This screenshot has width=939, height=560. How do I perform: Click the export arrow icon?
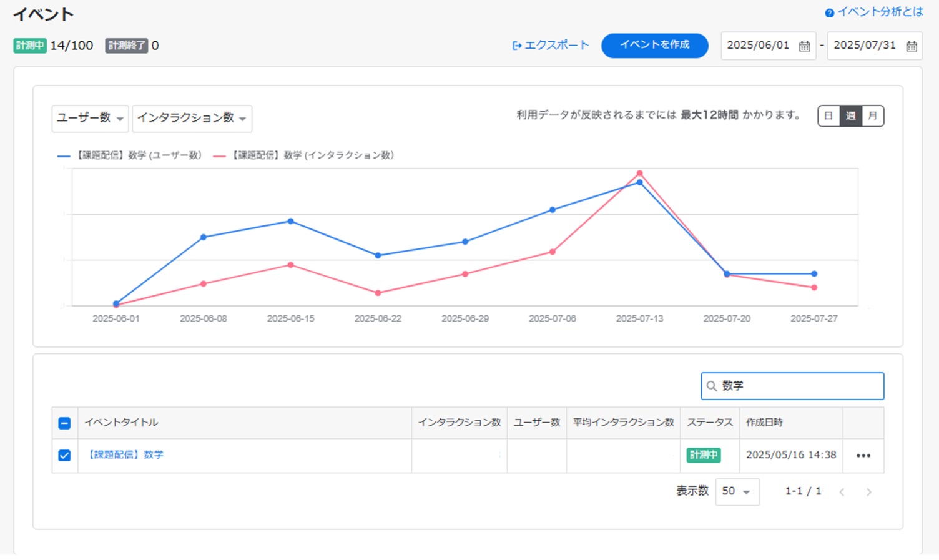pyautogui.click(x=516, y=46)
